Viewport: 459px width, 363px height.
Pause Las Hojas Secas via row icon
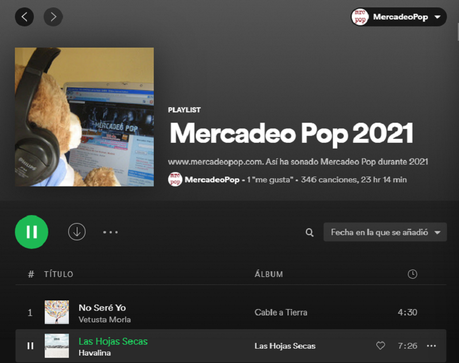(x=30, y=346)
